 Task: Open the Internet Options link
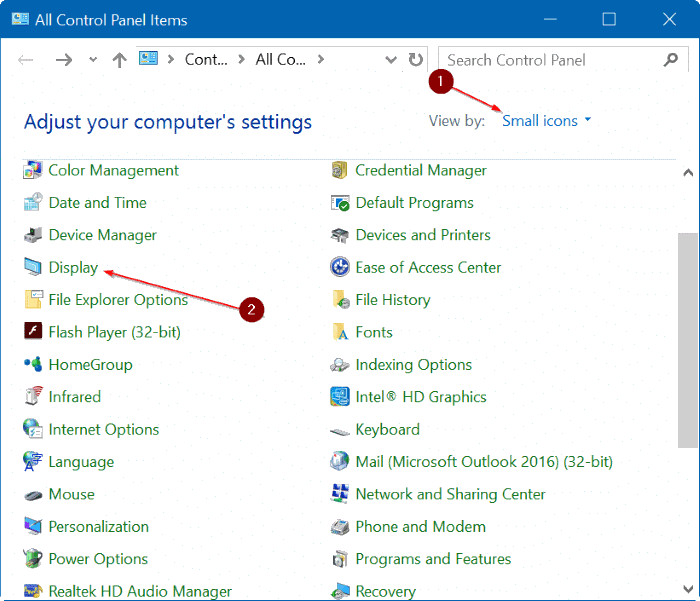click(104, 430)
